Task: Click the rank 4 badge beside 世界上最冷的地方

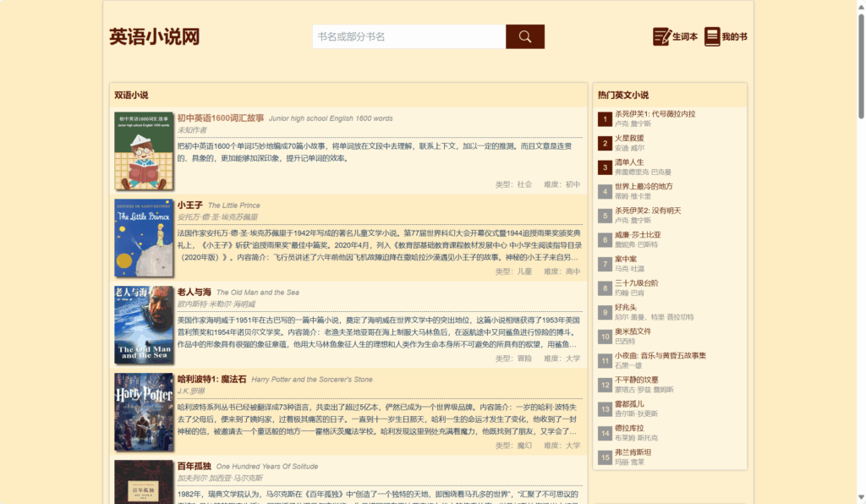Action: pos(605,192)
